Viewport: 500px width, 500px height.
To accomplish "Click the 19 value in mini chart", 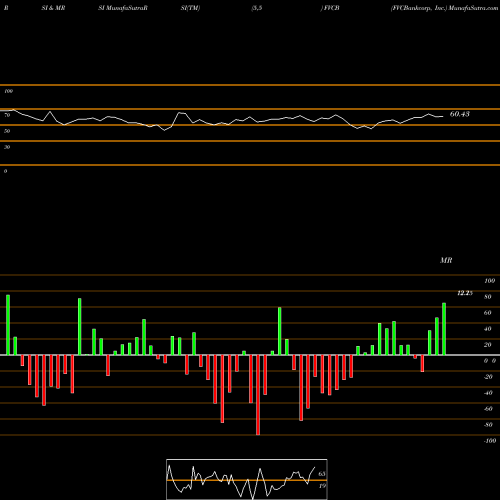I will (322, 486).
